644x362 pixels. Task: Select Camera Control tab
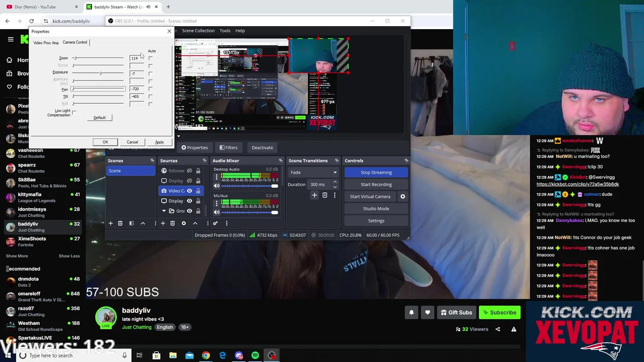(x=75, y=42)
